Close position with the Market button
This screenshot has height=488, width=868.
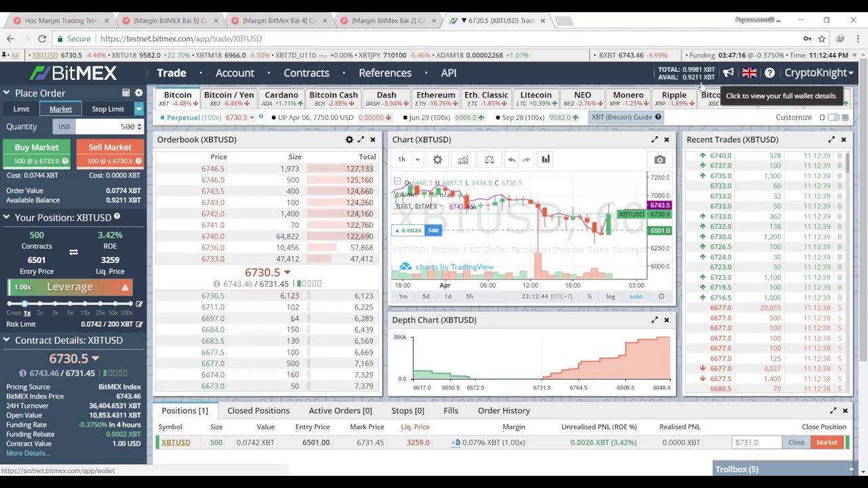827,443
